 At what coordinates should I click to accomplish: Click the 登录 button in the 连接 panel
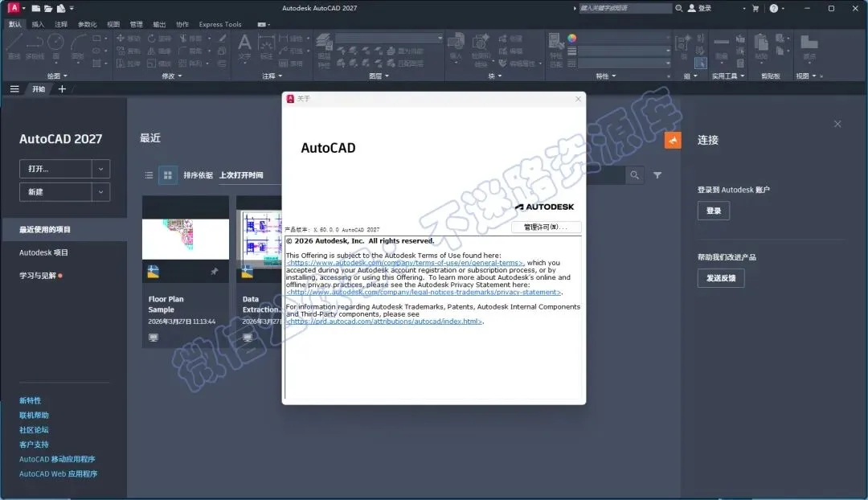714,211
